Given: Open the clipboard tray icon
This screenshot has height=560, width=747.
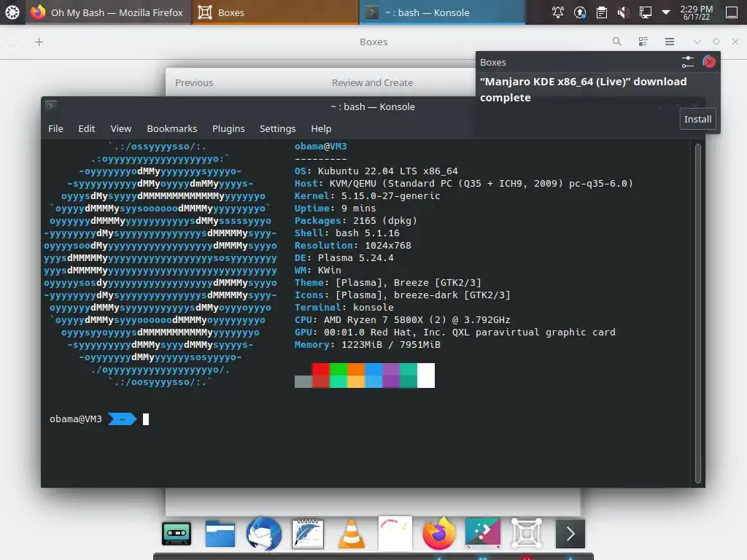Looking at the screenshot, I should click(x=602, y=12).
